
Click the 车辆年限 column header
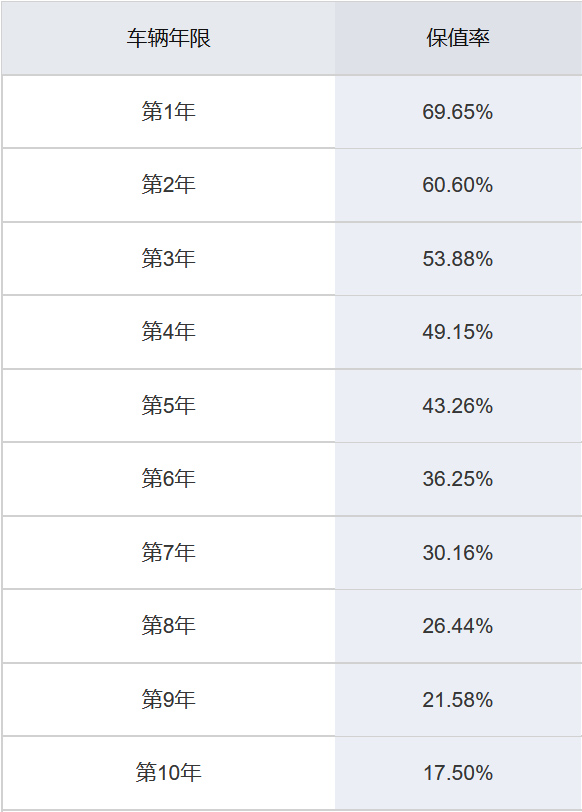tap(168, 38)
